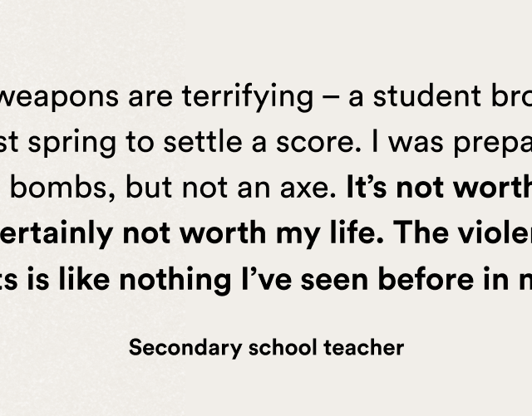The width and height of the screenshot is (532, 416).
Task: Click the word 'student' in first line
Action: [426, 95]
